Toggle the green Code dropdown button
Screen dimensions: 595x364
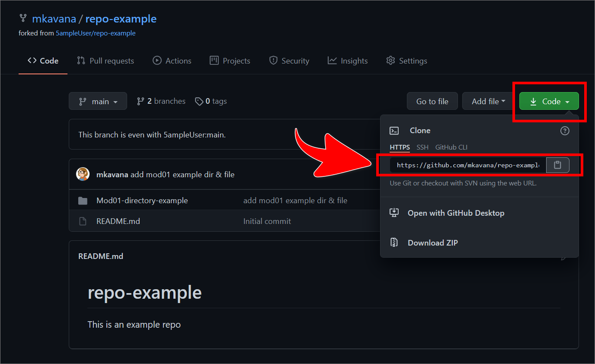(x=549, y=101)
